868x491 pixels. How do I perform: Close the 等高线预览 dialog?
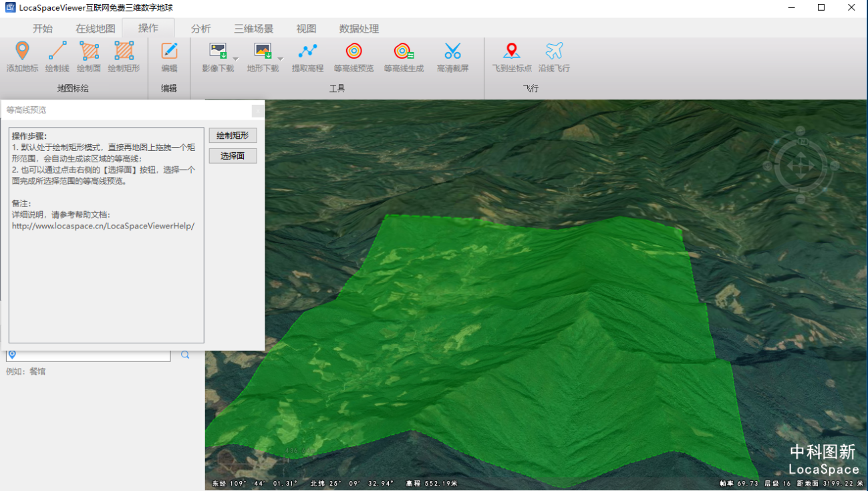click(x=258, y=110)
